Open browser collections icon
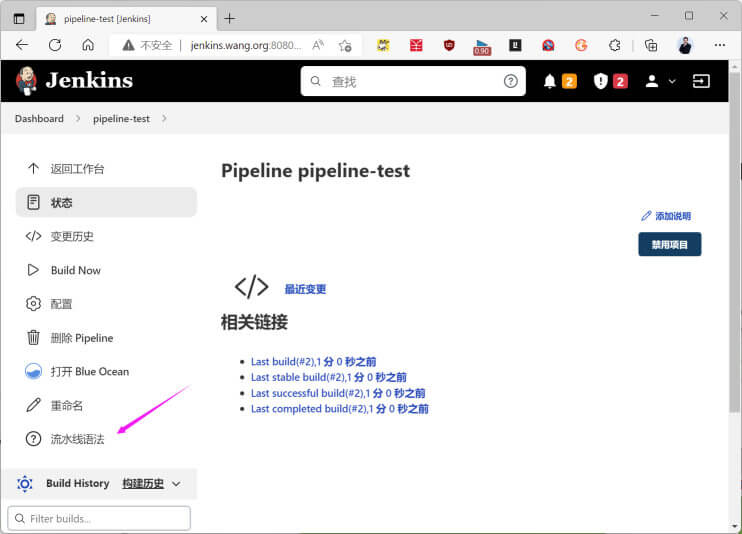742x534 pixels. 651,45
